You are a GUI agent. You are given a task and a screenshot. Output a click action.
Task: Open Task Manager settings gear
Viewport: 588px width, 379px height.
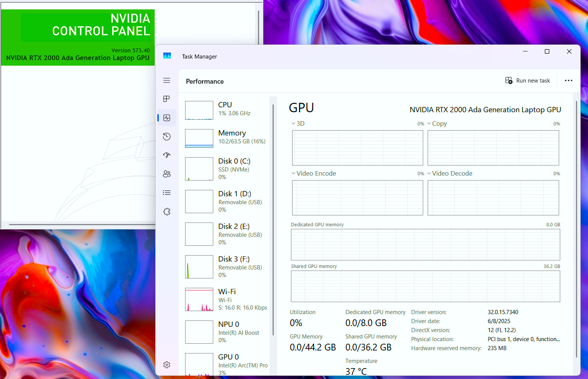(167, 365)
